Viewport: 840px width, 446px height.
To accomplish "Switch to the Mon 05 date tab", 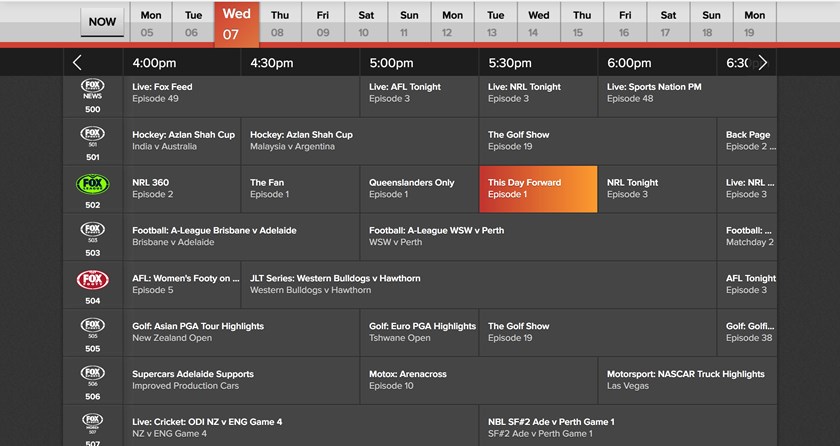I will pyautogui.click(x=151, y=22).
